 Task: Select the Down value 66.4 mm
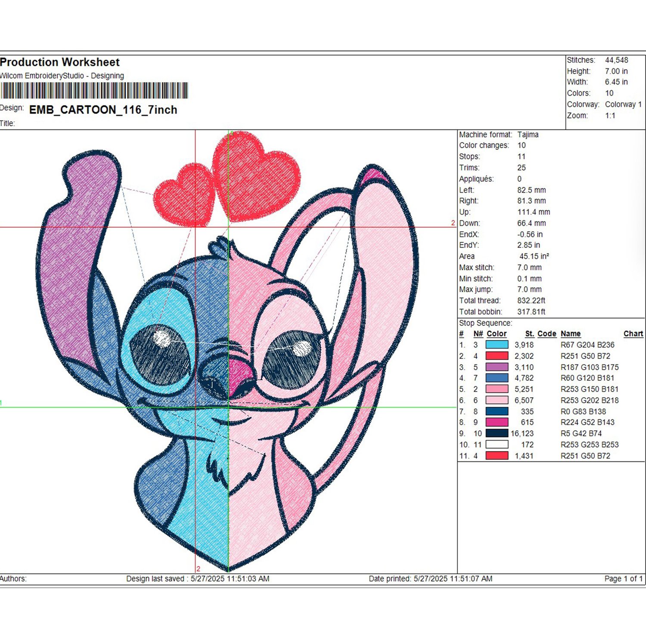pyautogui.click(x=531, y=223)
